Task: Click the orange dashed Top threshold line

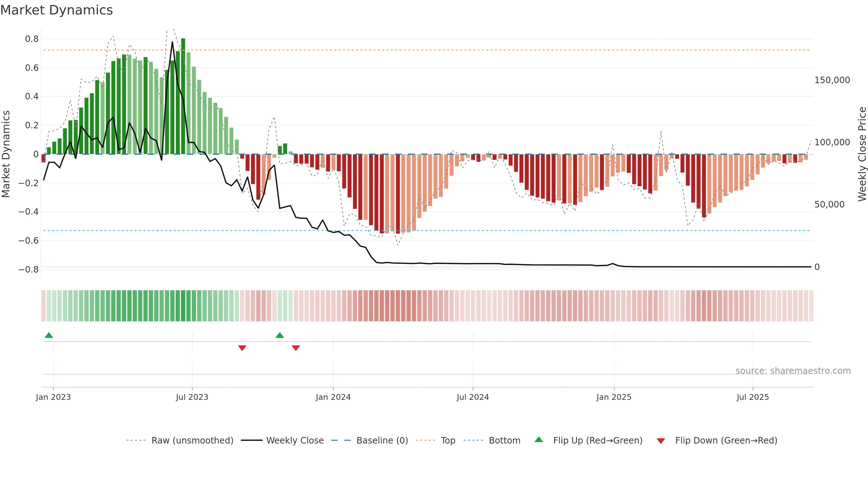Action: (427, 50)
